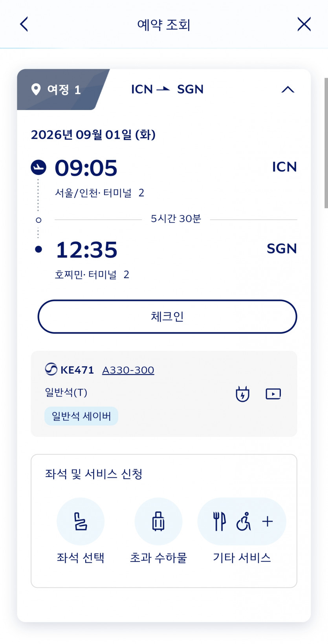Tap the 기타 서비스 label
Image resolution: width=328 pixels, height=644 pixels.
242,558
